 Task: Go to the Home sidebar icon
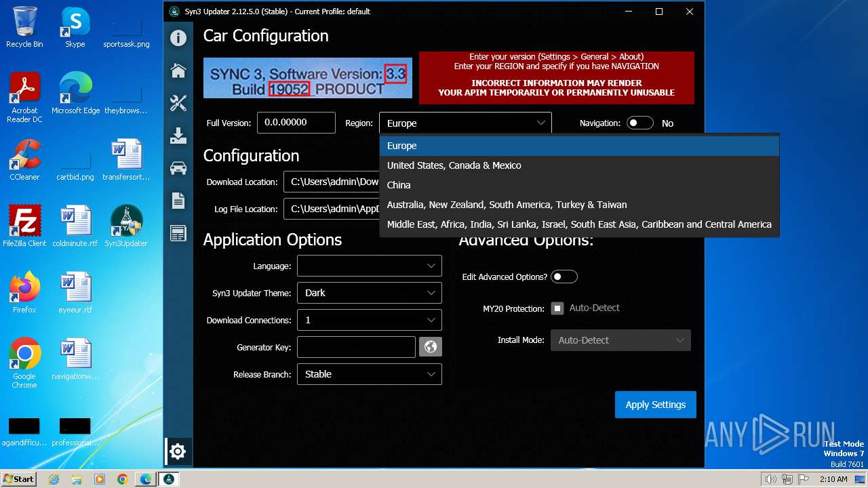tap(178, 70)
